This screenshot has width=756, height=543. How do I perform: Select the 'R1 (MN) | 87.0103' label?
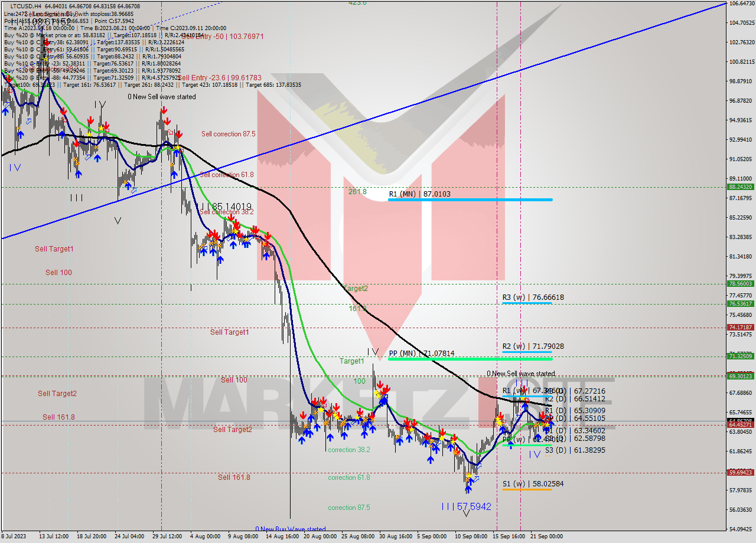(x=419, y=194)
